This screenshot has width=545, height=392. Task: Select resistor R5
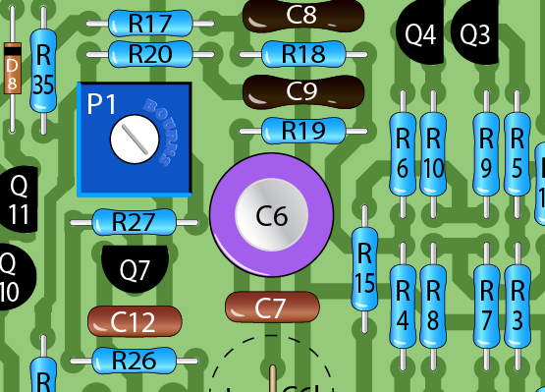518,154
